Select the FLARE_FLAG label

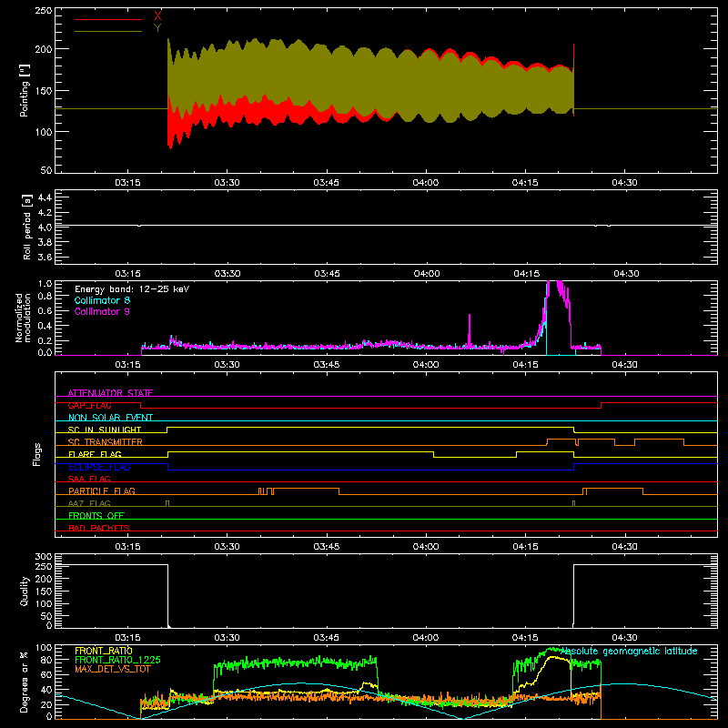click(x=95, y=454)
